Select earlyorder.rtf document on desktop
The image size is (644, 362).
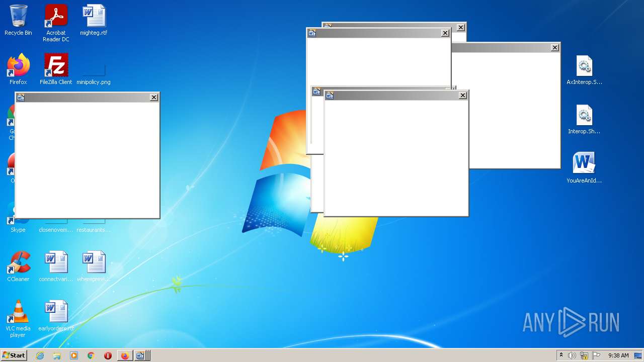(x=56, y=316)
